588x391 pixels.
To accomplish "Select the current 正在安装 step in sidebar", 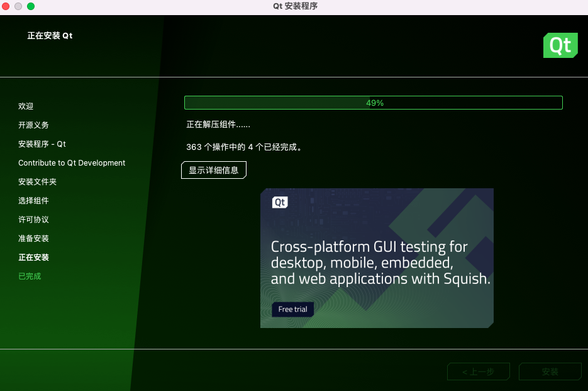I will click(x=33, y=258).
